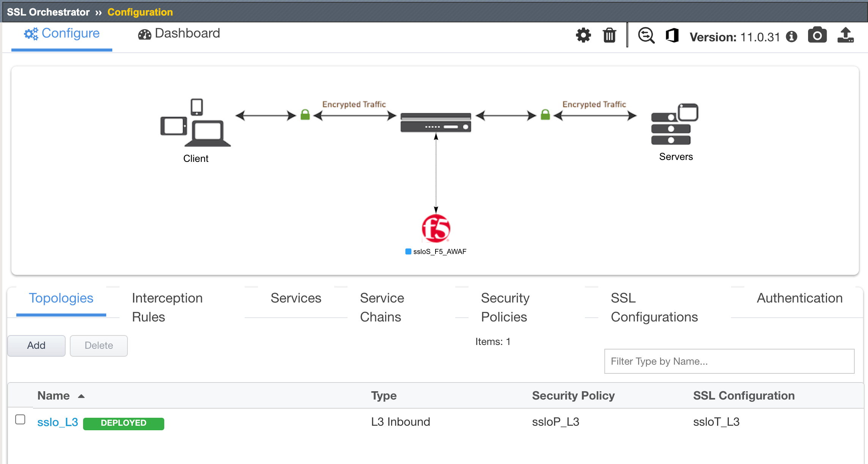Click the version info icon
This screenshot has width=868, height=464.
coord(791,37)
